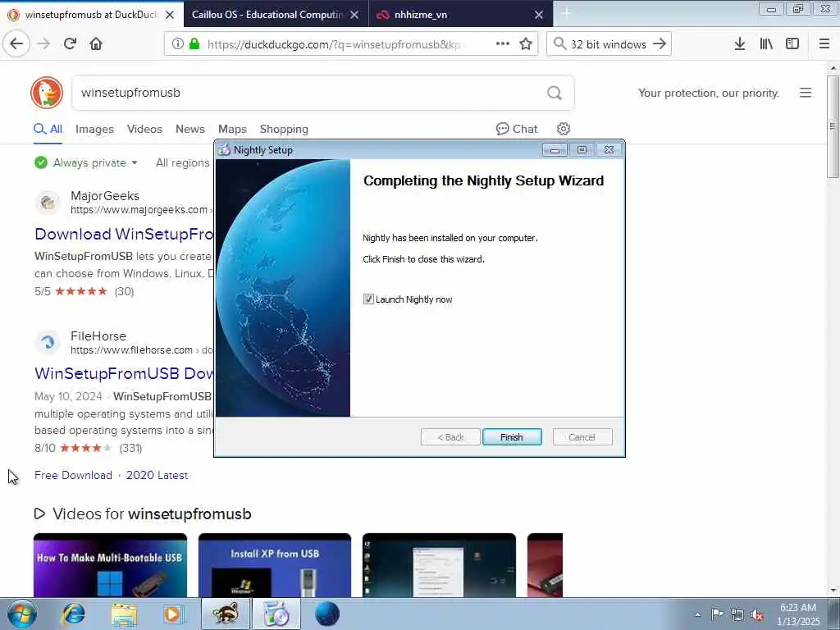Image resolution: width=840 pixels, height=630 pixels.
Task: Open the page actions three-dot menu
Action: (503, 44)
